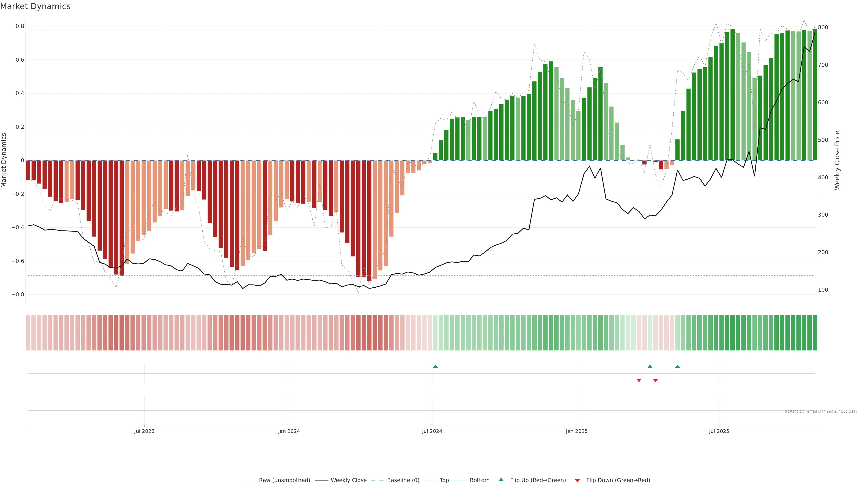The height and width of the screenshot is (488, 868).
Task: Click the middle green flip-up triangle marker
Action: click(x=650, y=366)
